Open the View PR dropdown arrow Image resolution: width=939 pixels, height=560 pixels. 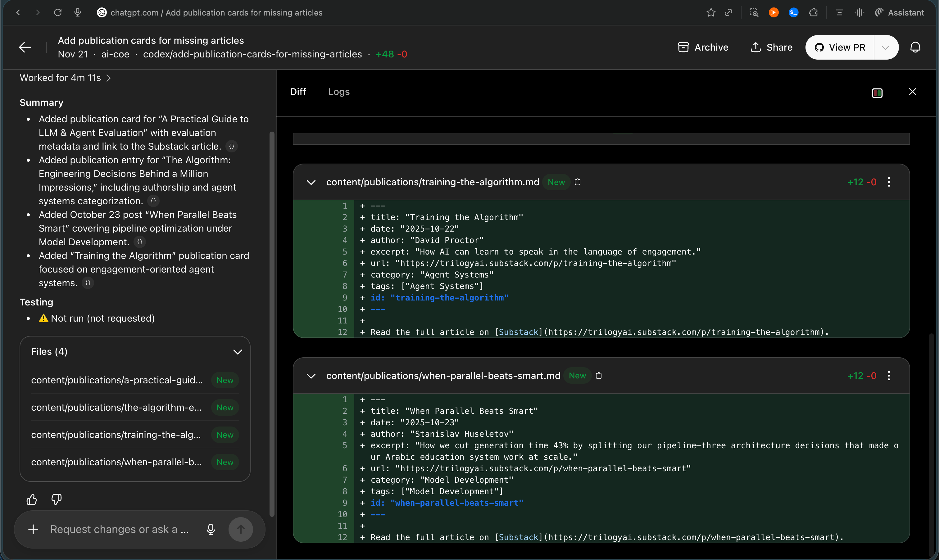click(x=885, y=47)
